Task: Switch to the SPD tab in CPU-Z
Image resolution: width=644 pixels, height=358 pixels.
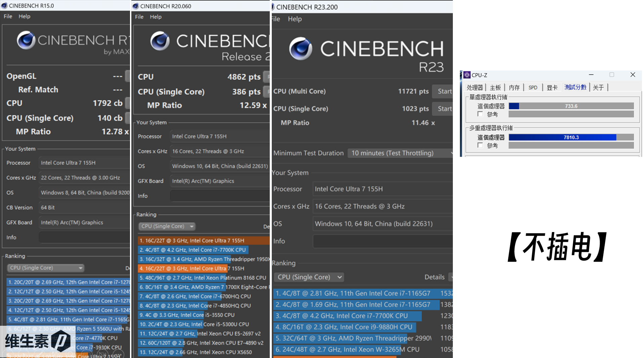Action: coord(532,88)
